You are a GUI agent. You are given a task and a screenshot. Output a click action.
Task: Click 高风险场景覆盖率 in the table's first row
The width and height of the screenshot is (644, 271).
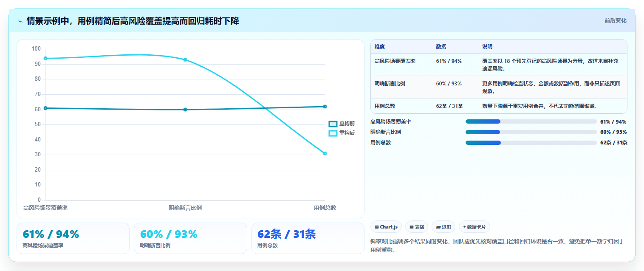point(395,61)
